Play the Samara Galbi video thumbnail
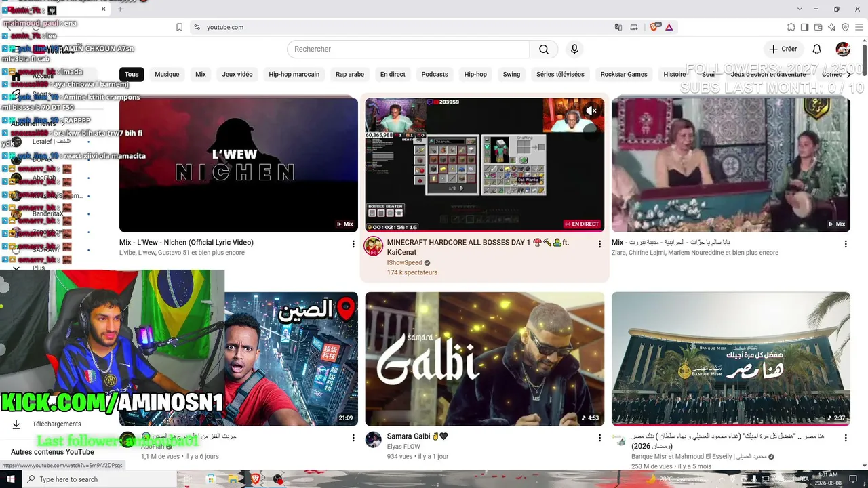868x488 pixels. click(x=485, y=359)
